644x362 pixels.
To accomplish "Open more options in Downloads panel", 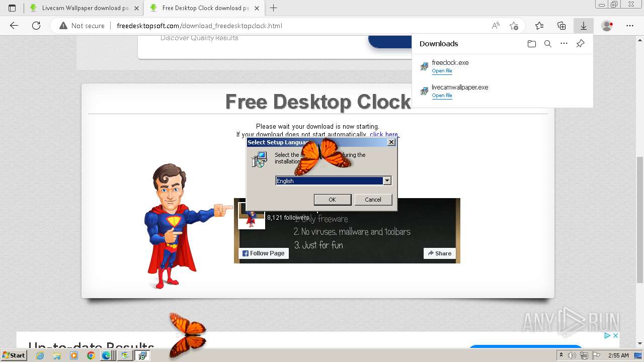I will (x=564, y=44).
